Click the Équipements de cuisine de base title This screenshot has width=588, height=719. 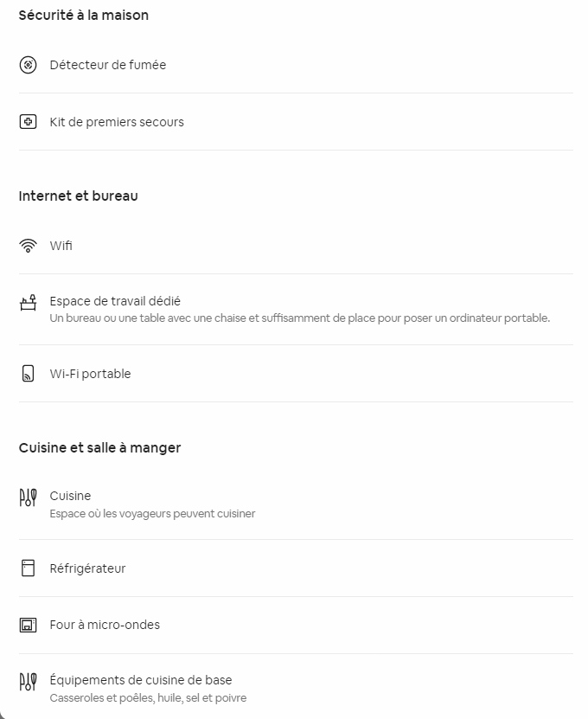click(x=141, y=680)
